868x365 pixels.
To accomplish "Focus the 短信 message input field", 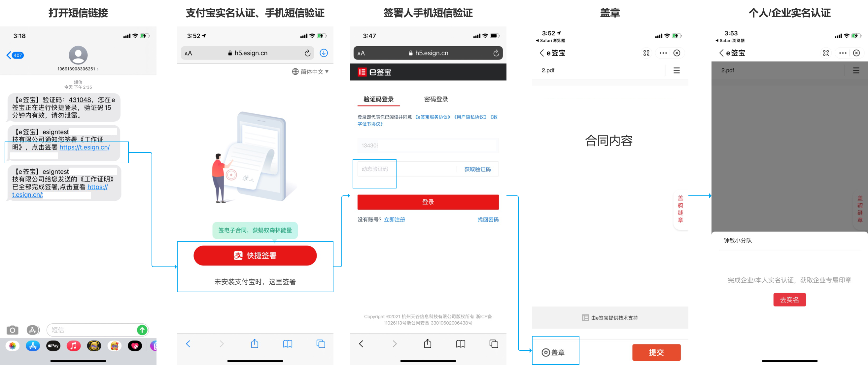I will 98,330.
